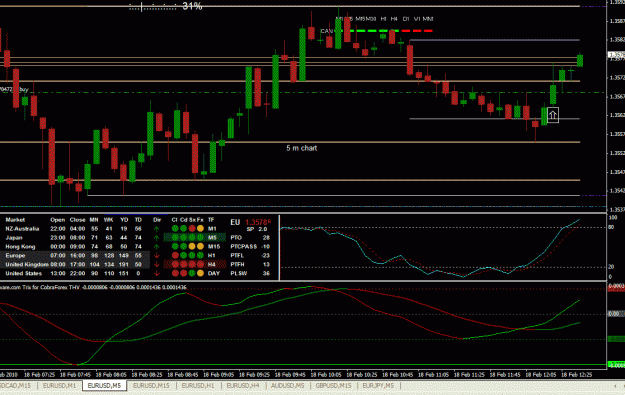Click the Europe market row label

point(16,255)
